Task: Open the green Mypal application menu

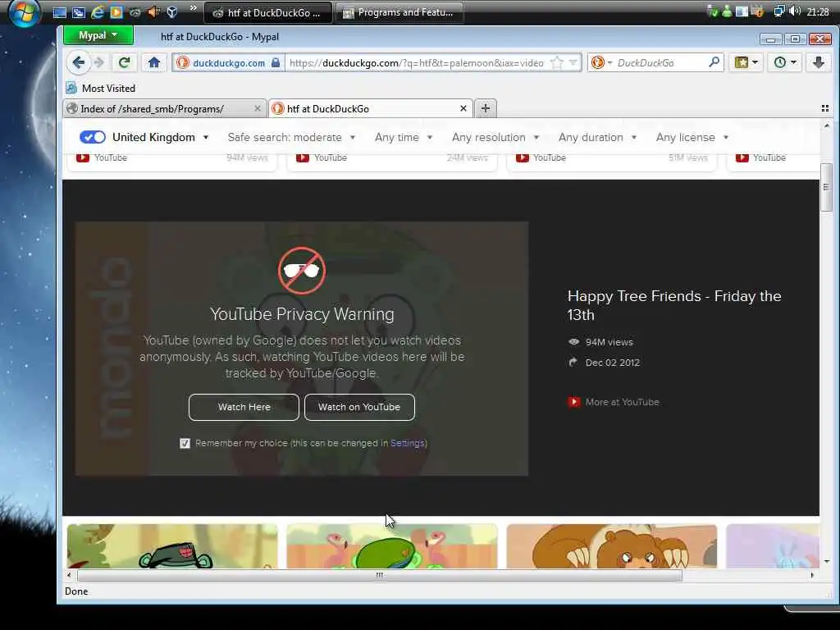Action: tap(98, 35)
